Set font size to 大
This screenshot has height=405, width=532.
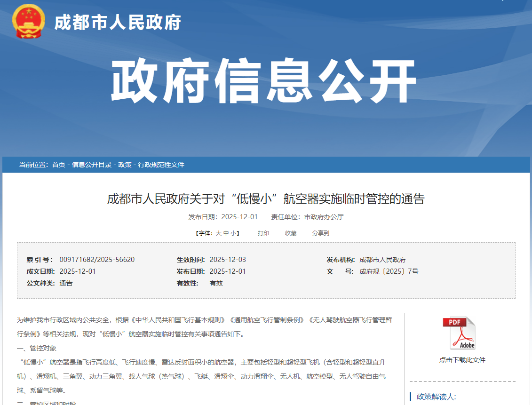click(218, 233)
